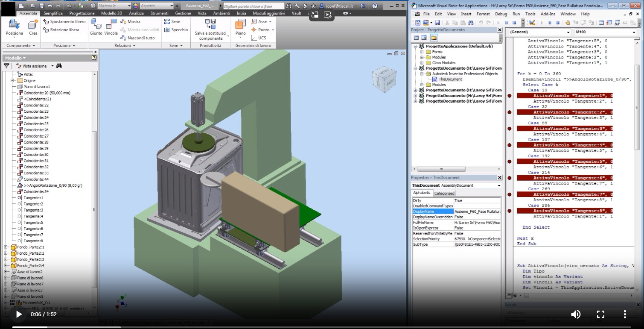Click the Help question mark in Inventor title bar
The image size is (644, 329).
pyautogui.click(x=375, y=6)
